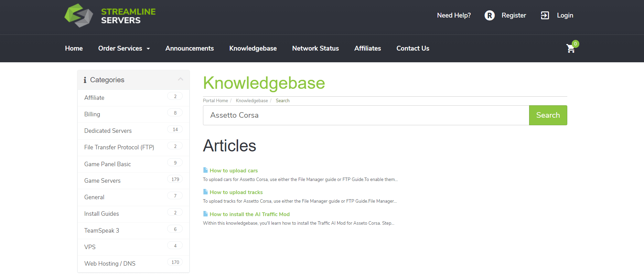Image resolution: width=644 pixels, height=277 pixels.
Task: Select the Game Servers category
Action: [x=133, y=181]
